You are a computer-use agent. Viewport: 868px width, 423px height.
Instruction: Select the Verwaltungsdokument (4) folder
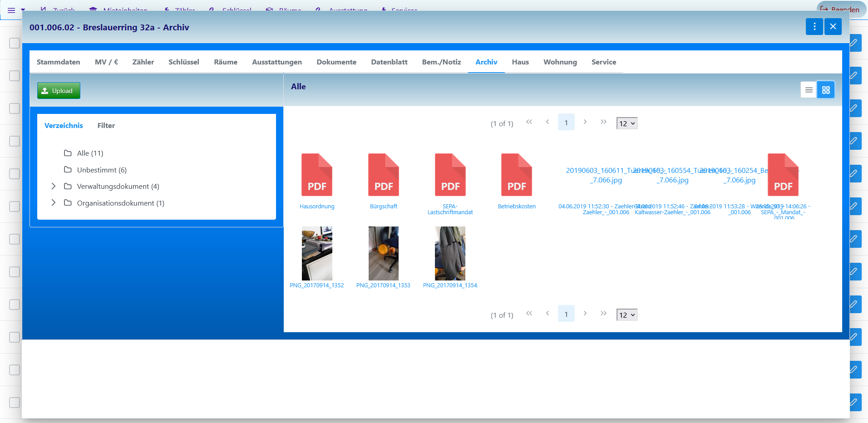(x=118, y=187)
